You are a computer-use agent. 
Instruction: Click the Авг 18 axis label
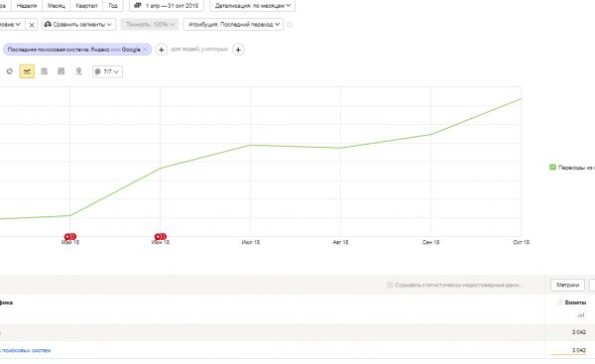coord(340,242)
